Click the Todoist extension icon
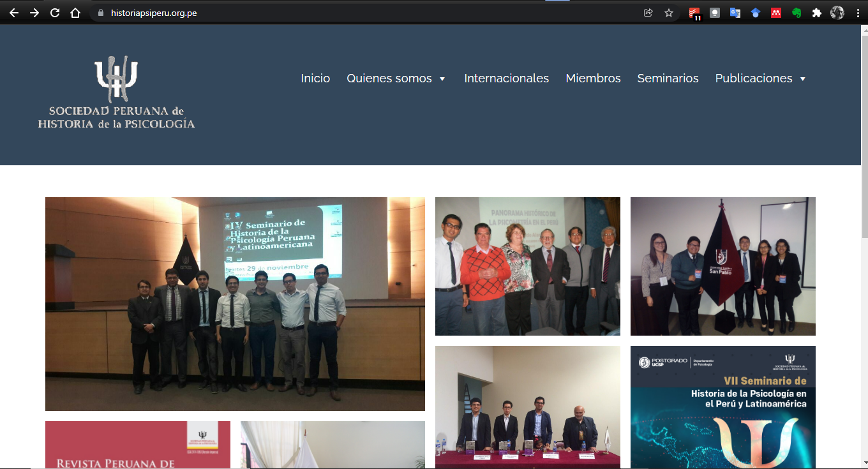Image resolution: width=868 pixels, height=469 pixels. (x=694, y=13)
